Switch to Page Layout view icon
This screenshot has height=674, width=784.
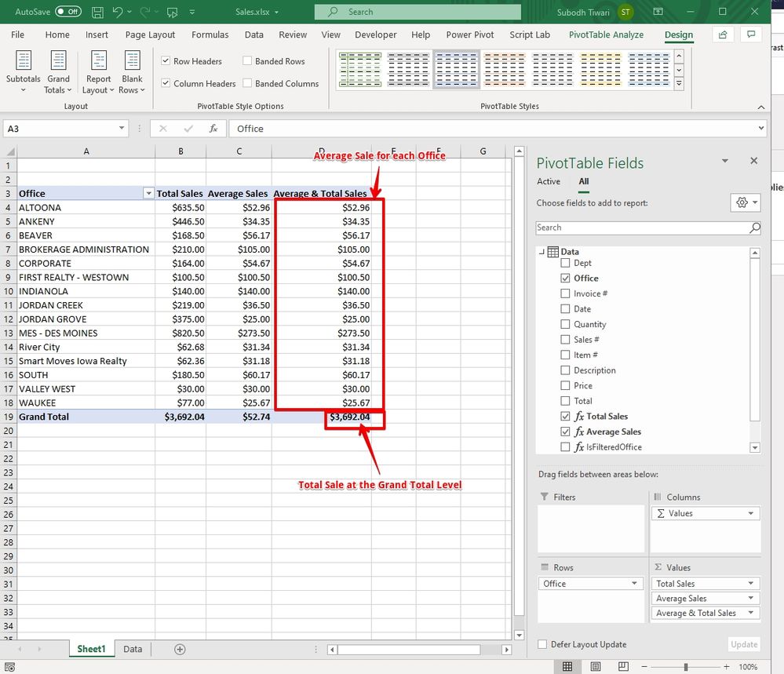(596, 666)
